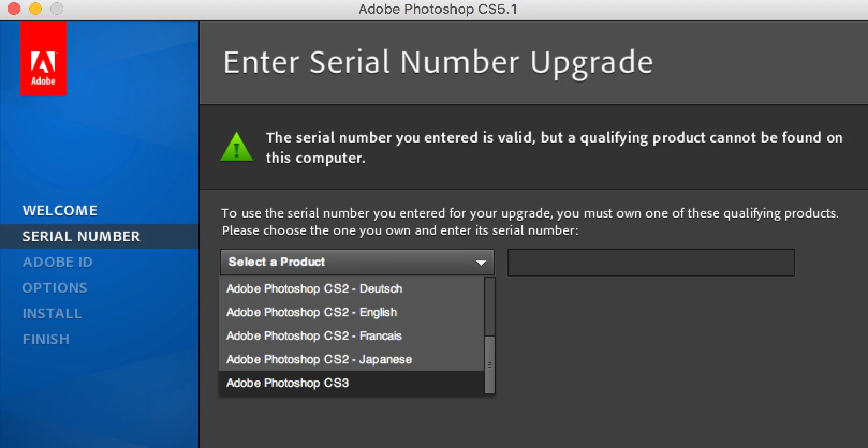Image resolution: width=868 pixels, height=448 pixels.
Task: Click the product list scrollbar thumb
Action: click(x=489, y=365)
